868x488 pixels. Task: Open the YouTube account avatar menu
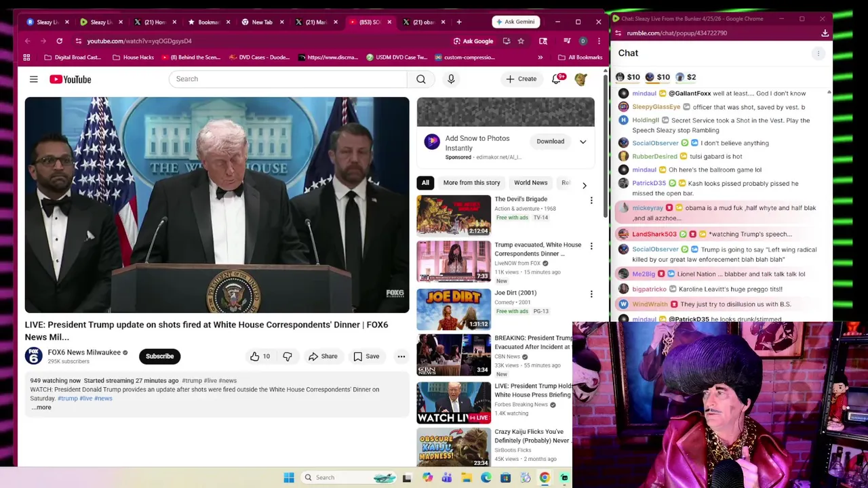[x=580, y=79]
